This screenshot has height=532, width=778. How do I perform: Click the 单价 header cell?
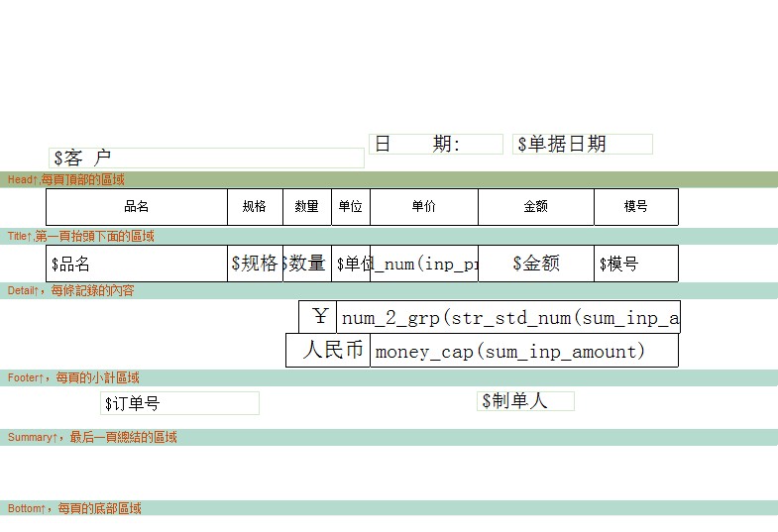click(x=423, y=207)
